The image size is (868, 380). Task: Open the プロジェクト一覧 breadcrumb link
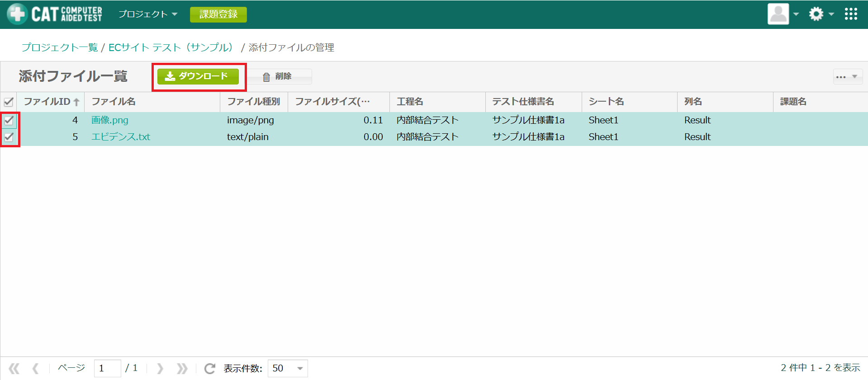(60, 47)
